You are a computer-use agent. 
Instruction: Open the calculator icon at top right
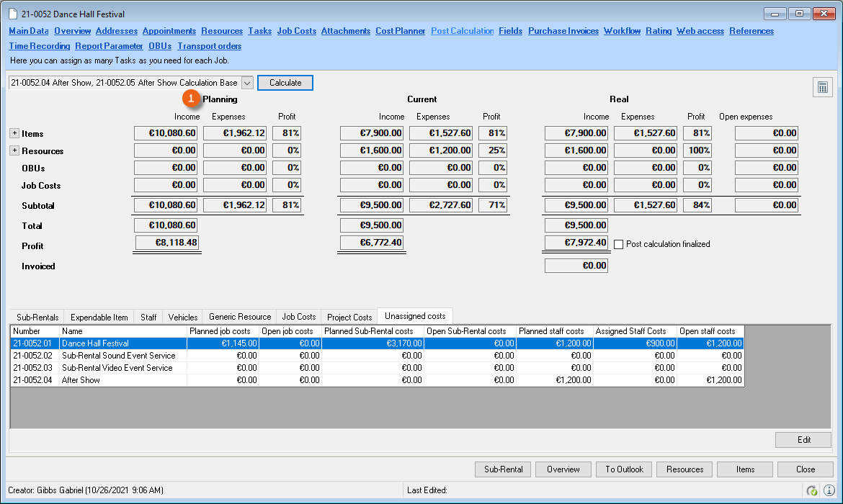(x=821, y=88)
